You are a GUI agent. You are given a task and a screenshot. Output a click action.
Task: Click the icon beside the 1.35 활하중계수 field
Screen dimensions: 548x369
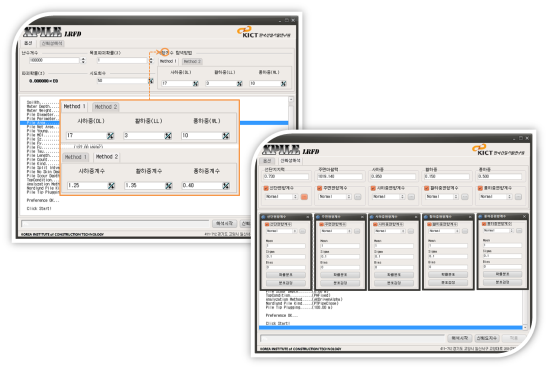[169, 186]
